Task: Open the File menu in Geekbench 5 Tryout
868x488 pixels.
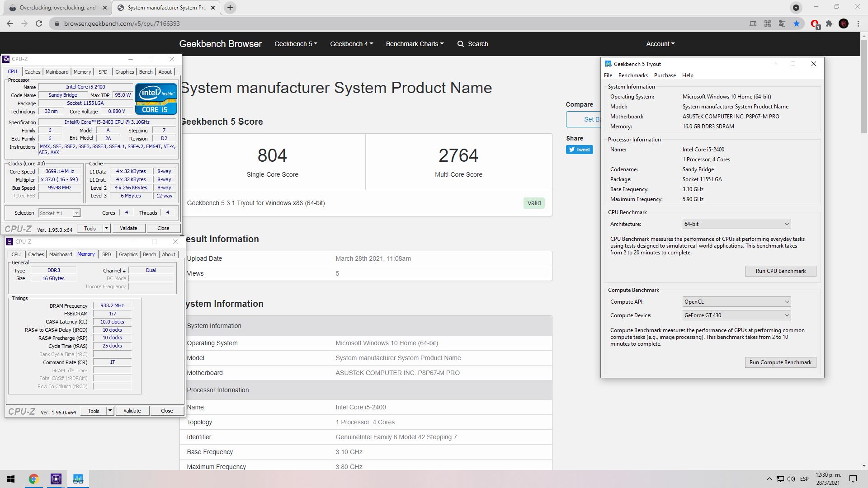Action: (608, 75)
